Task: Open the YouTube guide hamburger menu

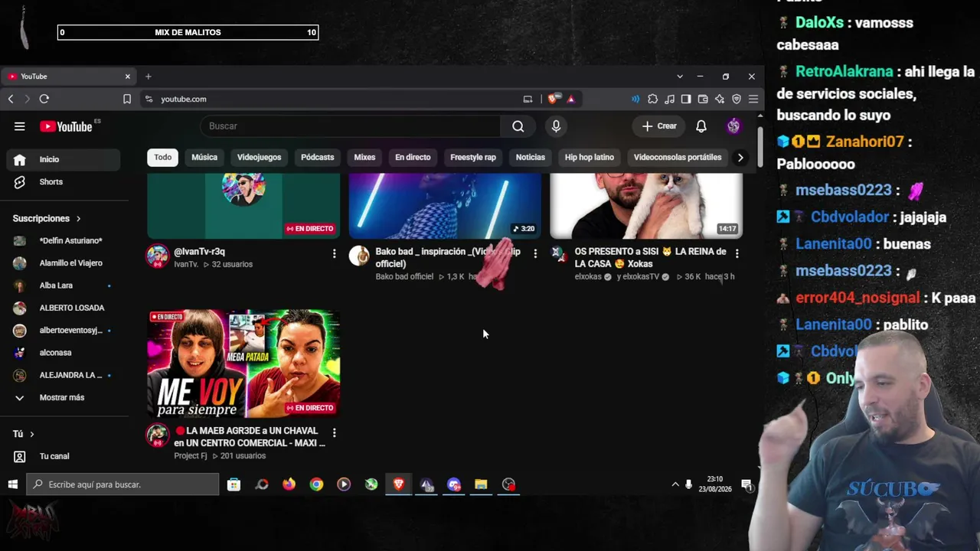Action: [20, 126]
